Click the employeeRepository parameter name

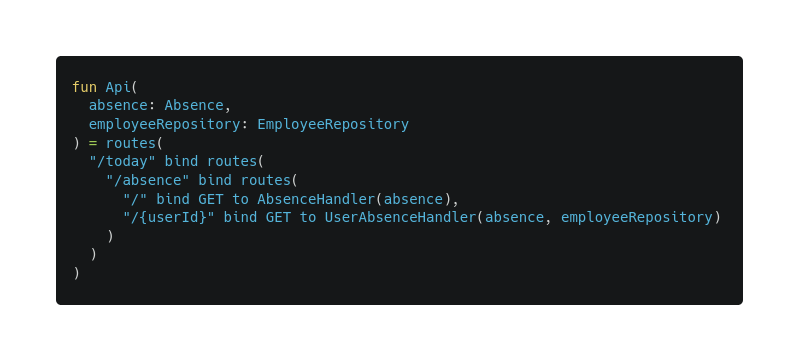tap(165, 124)
